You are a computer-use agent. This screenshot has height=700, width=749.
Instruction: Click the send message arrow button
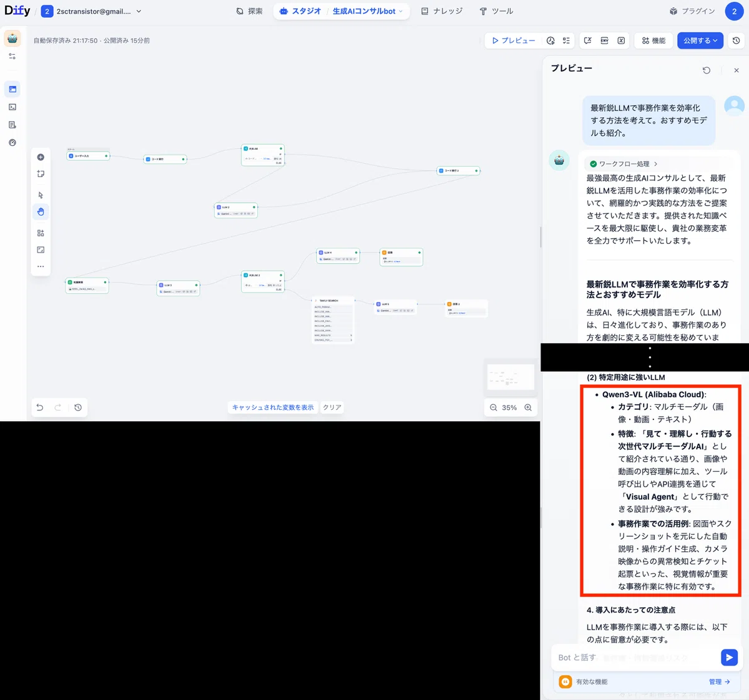729,657
